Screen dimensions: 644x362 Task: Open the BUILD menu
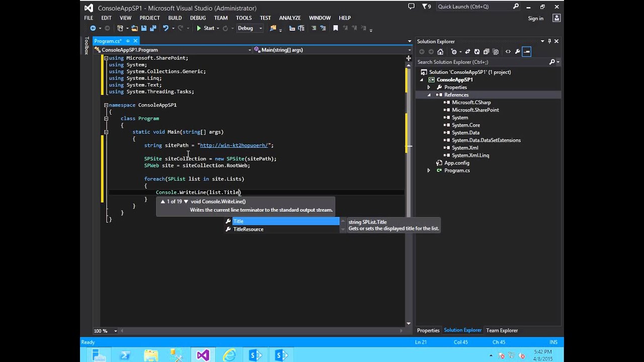coord(175,18)
